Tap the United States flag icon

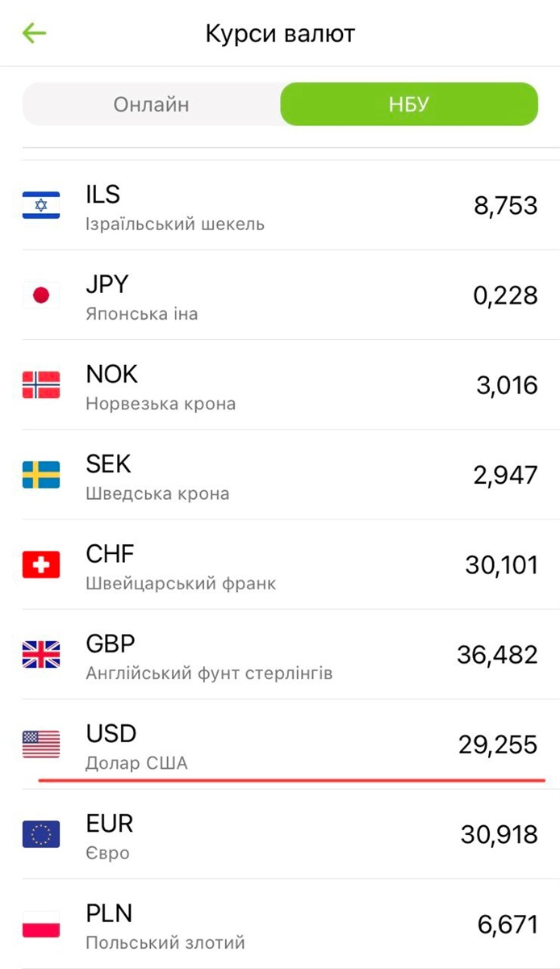point(41,744)
